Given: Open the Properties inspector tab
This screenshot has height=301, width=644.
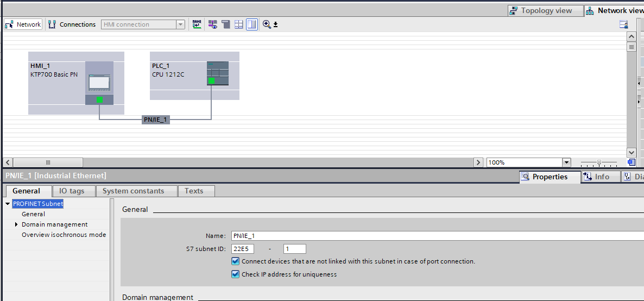Looking at the screenshot, I should (550, 177).
